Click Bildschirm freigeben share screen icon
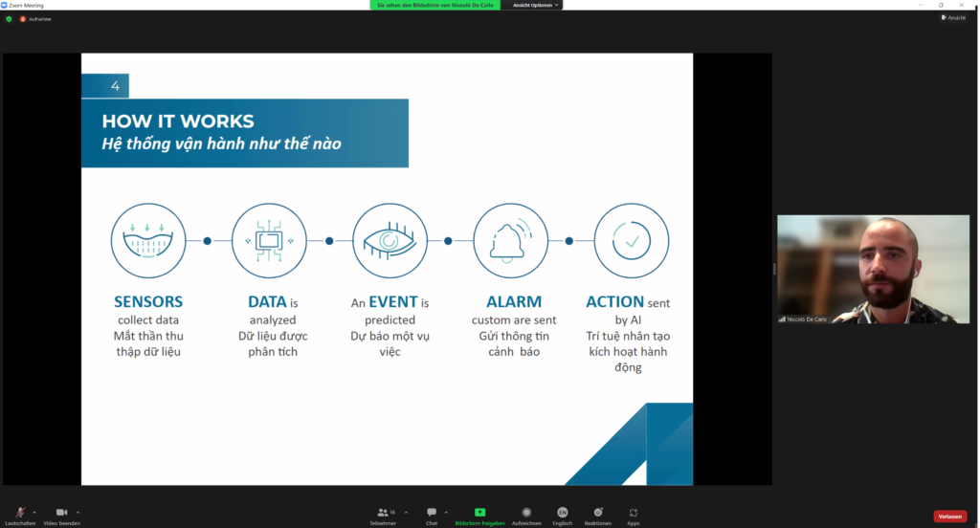Viewport: 980px width, 528px height. pyautogui.click(x=479, y=514)
